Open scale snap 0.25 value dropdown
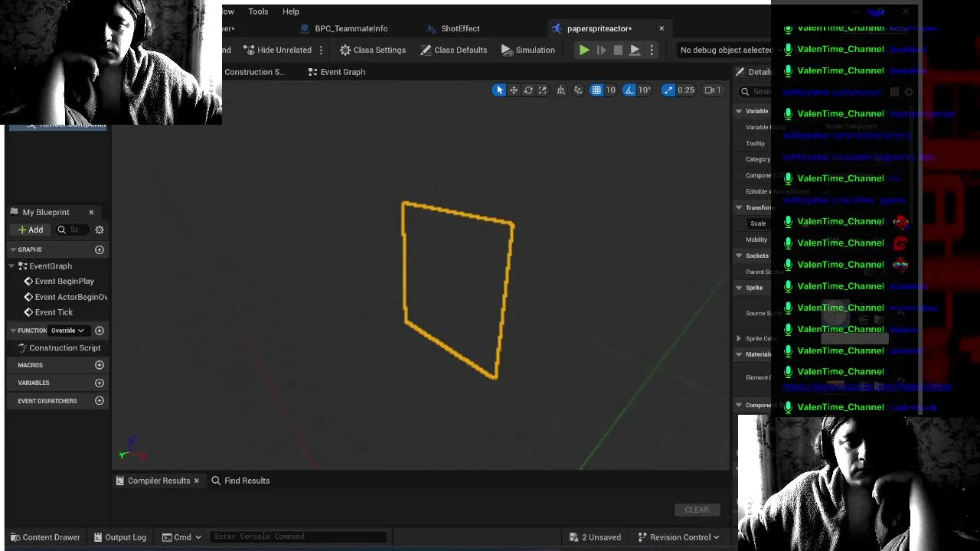Image resolution: width=980 pixels, height=551 pixels. (686, 90)
